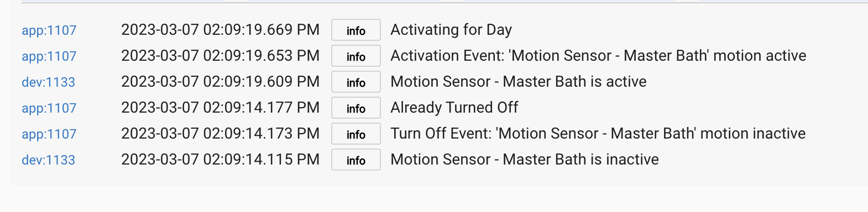868x212 pixels.
Task: Select the Already Turned Off log message
Action: tap(454, 108)
